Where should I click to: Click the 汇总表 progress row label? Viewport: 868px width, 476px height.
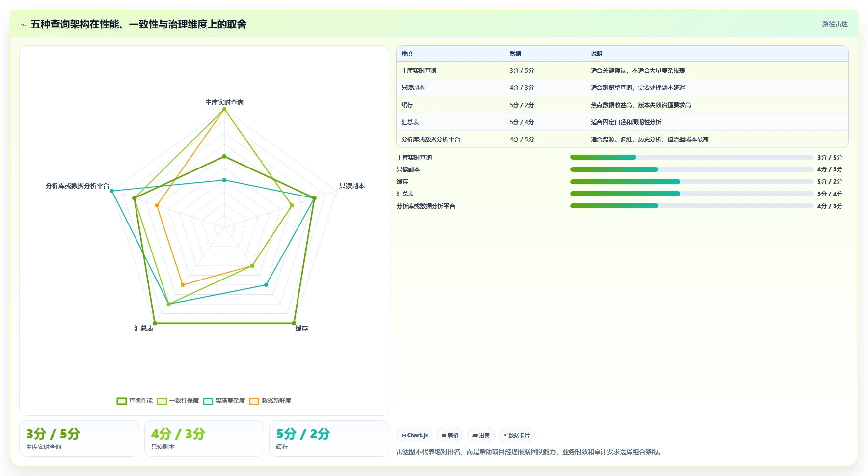tap(405, 194)
